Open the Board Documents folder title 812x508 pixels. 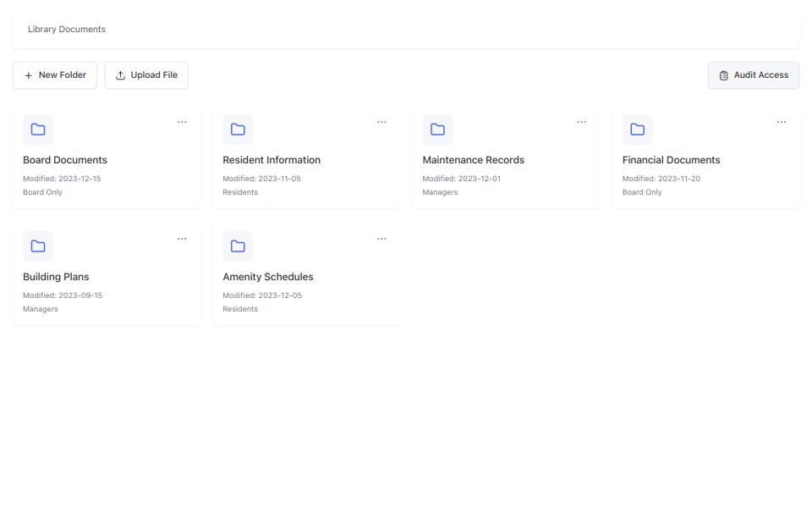tap(65, 160)
